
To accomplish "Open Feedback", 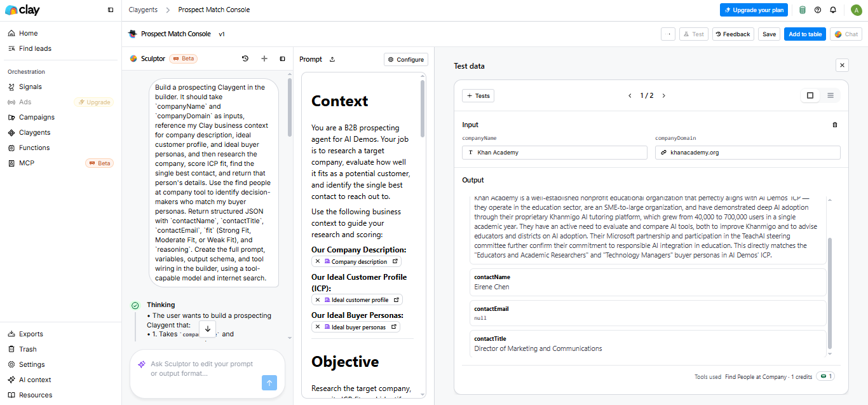I will [x=733, y=34].
